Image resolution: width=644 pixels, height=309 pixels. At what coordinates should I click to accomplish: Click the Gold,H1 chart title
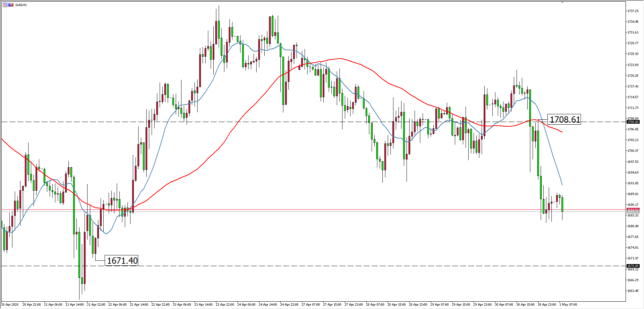21,5
